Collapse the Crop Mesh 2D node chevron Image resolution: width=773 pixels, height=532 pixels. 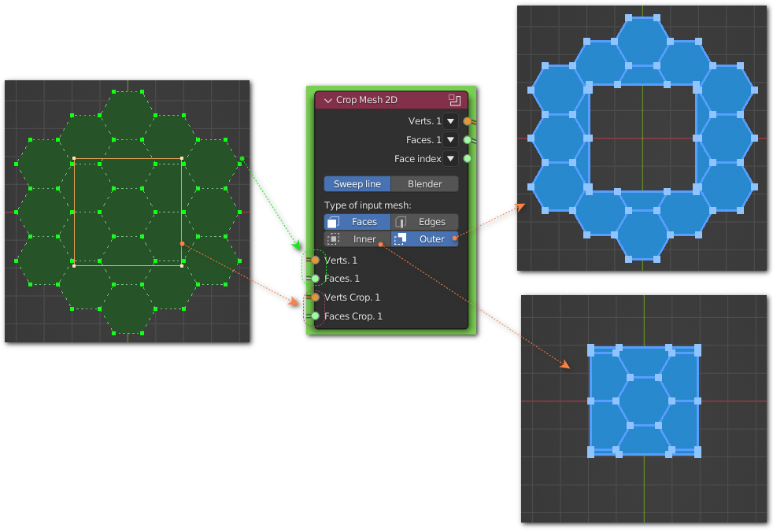pyautogui.click(x=327, y=100)
